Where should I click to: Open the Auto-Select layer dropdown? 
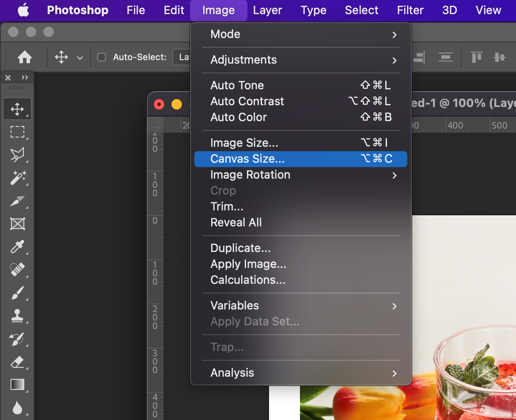181,57
